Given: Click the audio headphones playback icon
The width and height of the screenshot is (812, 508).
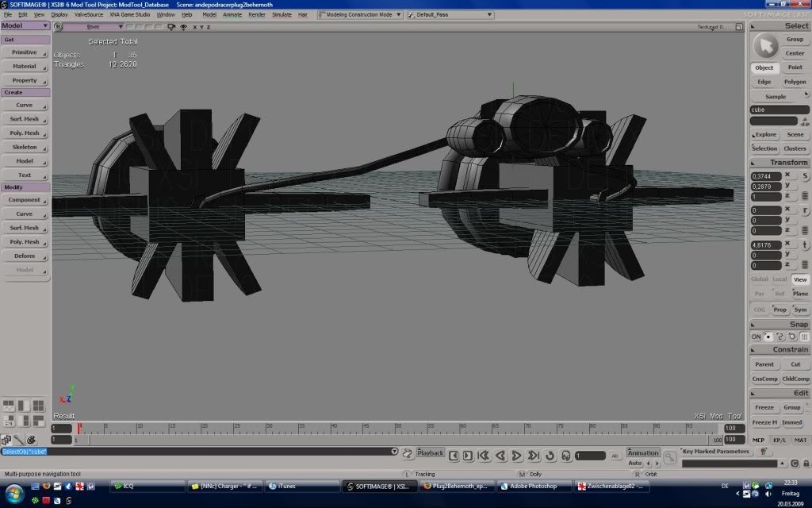Looking at the screenshot, I should [565, 456].
